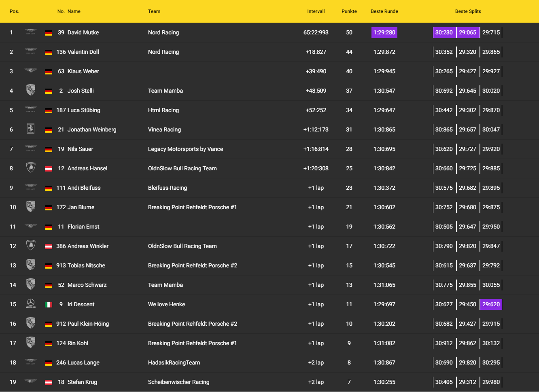This screenshot has width=539, height=392.
Task: Click the Beste Runde column header
Action: point(384,11)
